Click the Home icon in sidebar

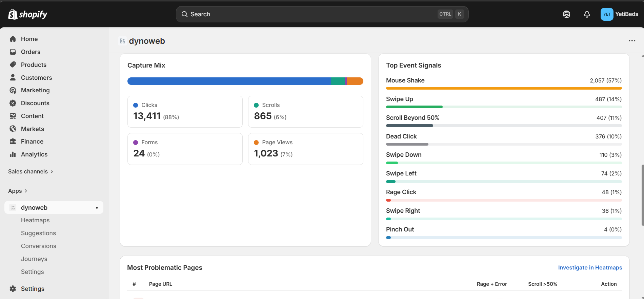[13, 39]
